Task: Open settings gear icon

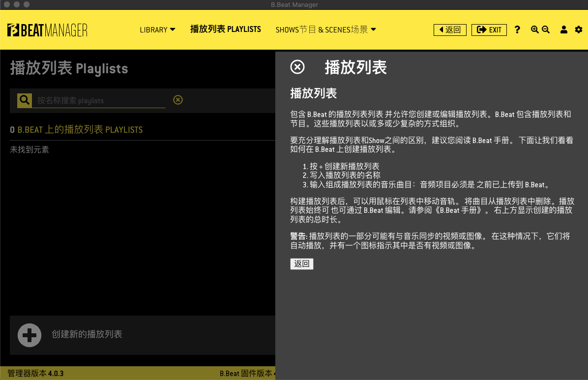Action: (579, 29)
